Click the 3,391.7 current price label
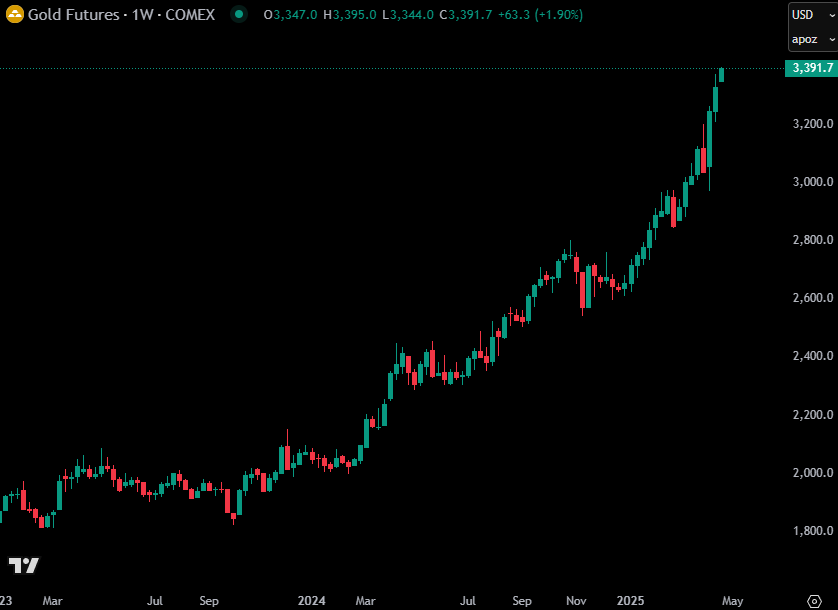 (x=812, y=68)
